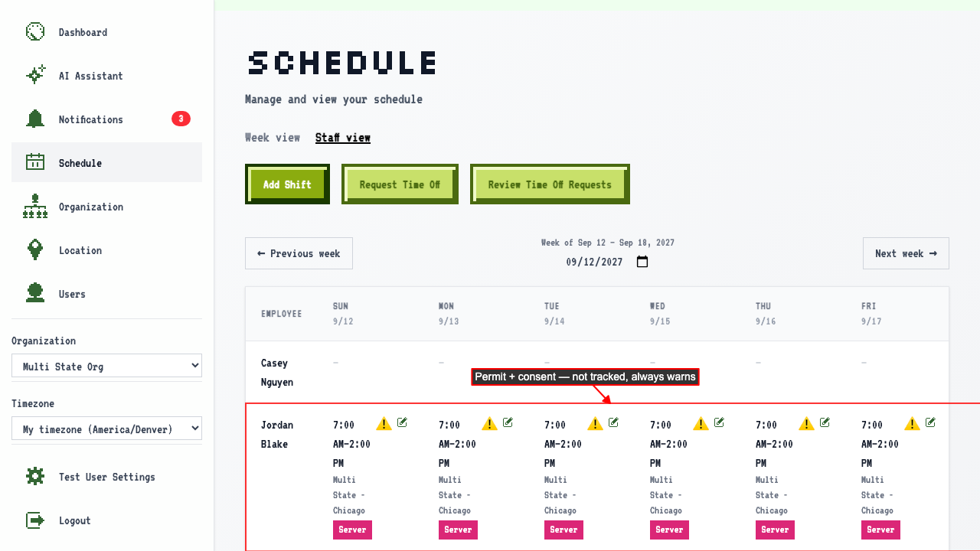
Task: Click the Logout arrow icon
Action: pyautogui.click(x=35, y=520)
